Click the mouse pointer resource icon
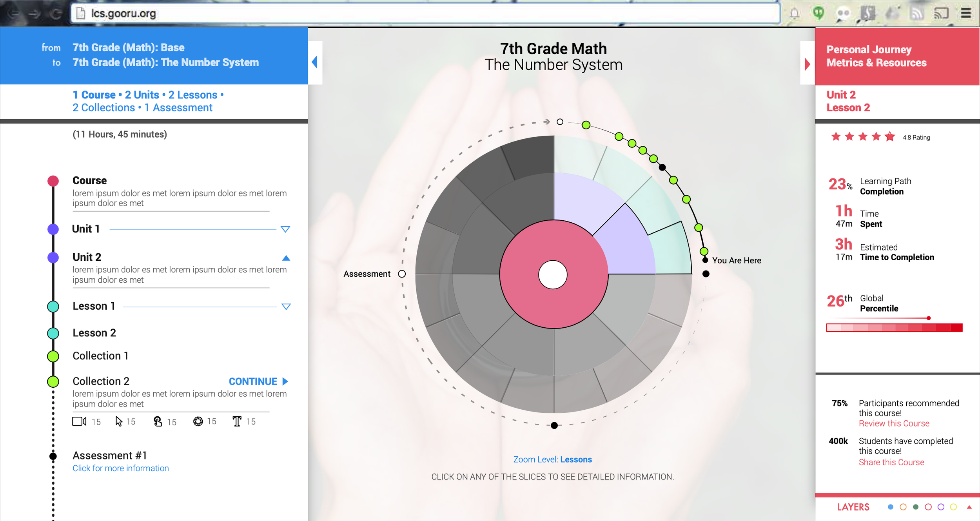Image resolution: width=980 pixels, height=521 pixels. pos(119,421)
